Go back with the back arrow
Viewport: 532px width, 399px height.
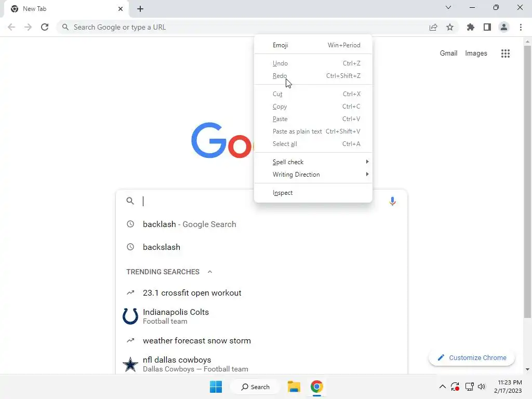tap(11, 27)
